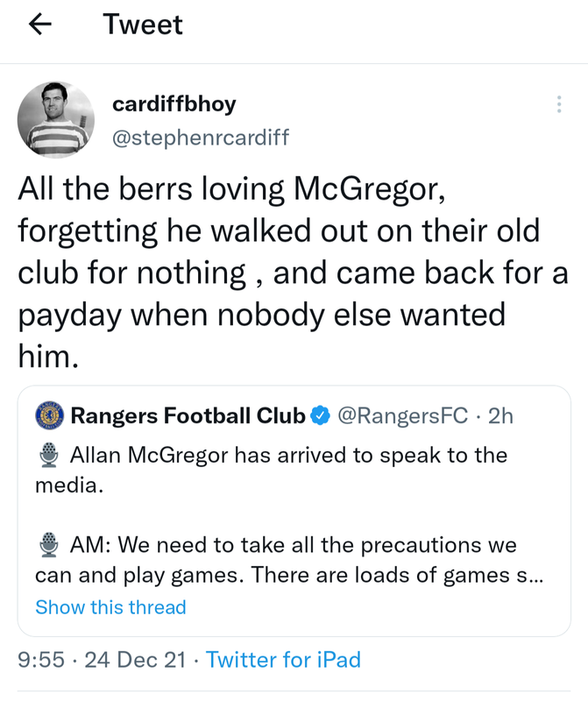Open cardiffbhoy's profile picture

pyautogui.click(x=56, y=120)
